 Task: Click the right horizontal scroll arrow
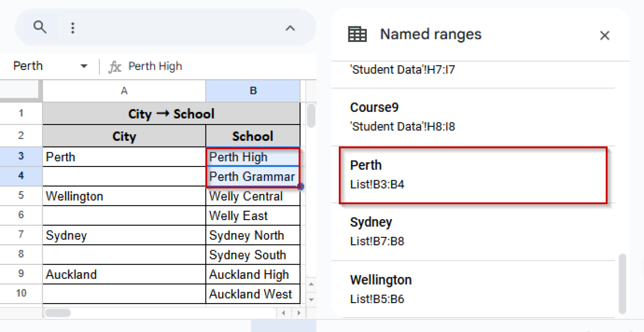299,313
